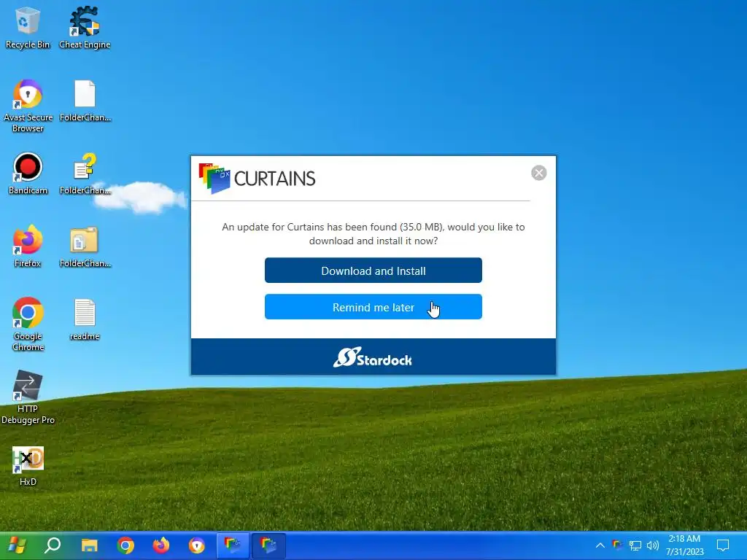Open the Start menu
Image resolution: width=747 pixels, height=560 pixels.
(x=17, y=545)
